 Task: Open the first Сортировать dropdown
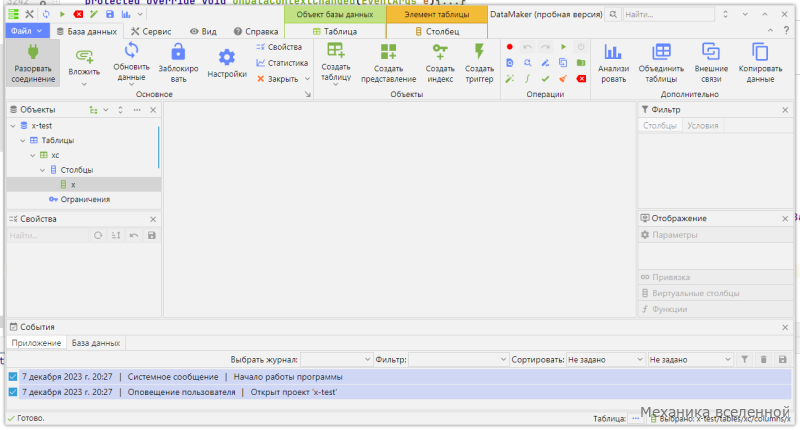tap(605, 360)
